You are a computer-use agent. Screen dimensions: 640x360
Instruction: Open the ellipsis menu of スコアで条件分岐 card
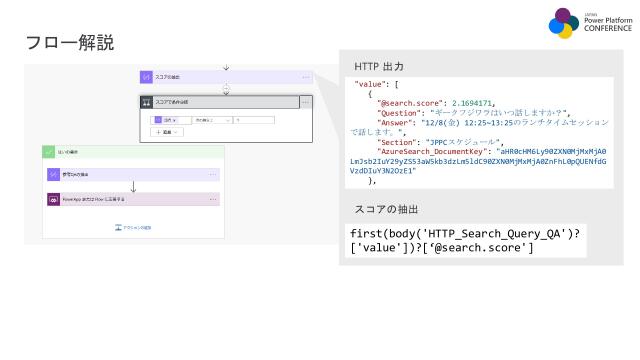(306, 102)
